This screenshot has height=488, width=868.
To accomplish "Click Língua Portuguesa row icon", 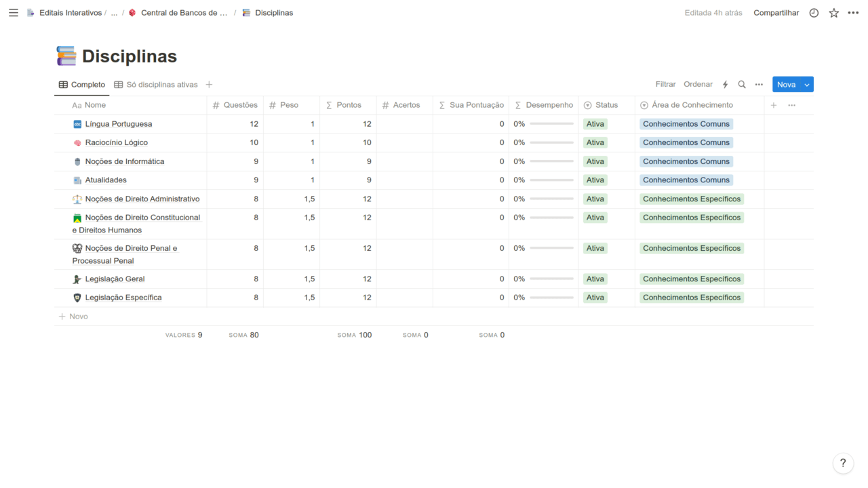I will coord(77,124).
